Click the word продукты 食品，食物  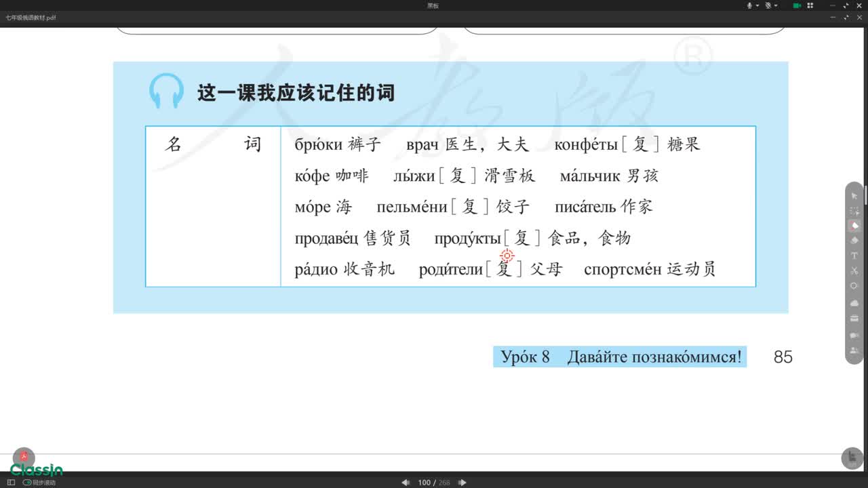[x=532, y=238]
